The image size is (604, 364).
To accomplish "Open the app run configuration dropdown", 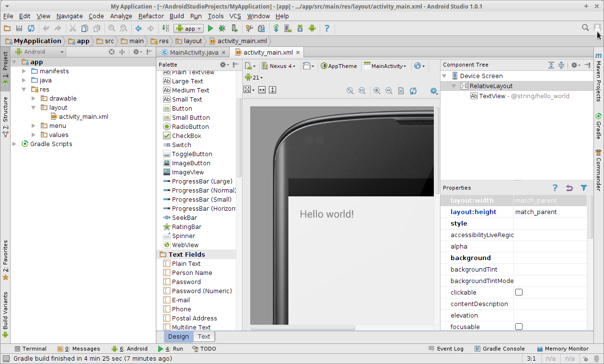I will [x=188, y=29].
